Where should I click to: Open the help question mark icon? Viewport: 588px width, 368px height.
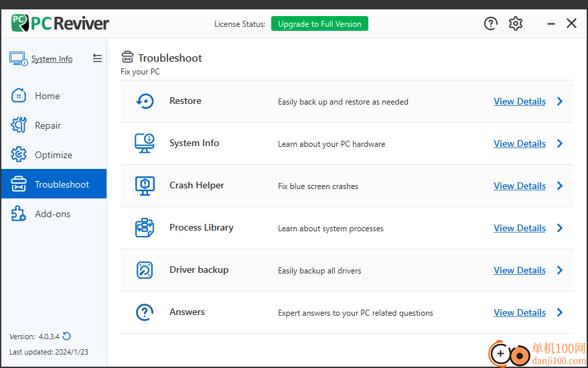click(x=490, y=23)
